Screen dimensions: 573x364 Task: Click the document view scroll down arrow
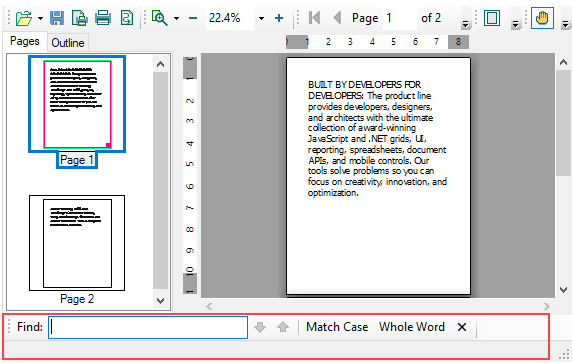pos(563,290)
